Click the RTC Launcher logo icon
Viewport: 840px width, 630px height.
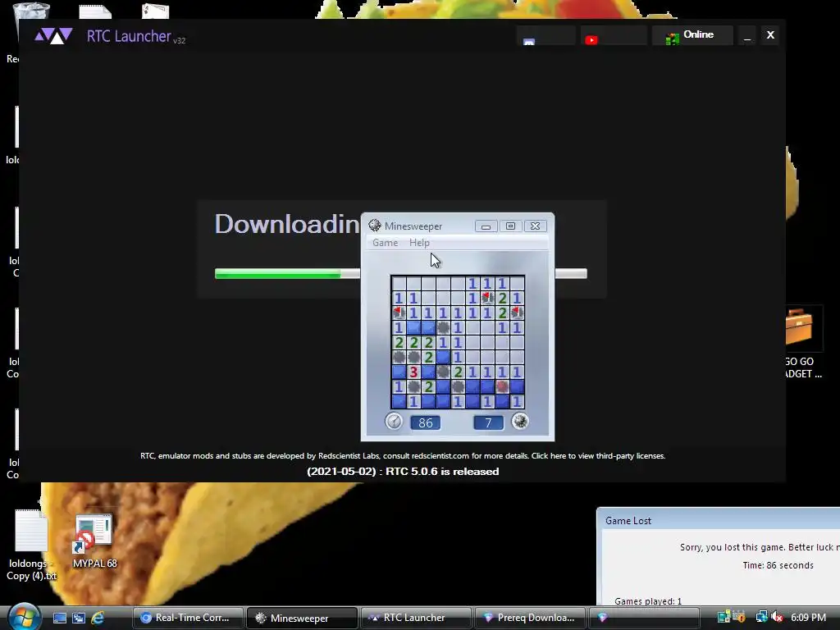point(53,36)
